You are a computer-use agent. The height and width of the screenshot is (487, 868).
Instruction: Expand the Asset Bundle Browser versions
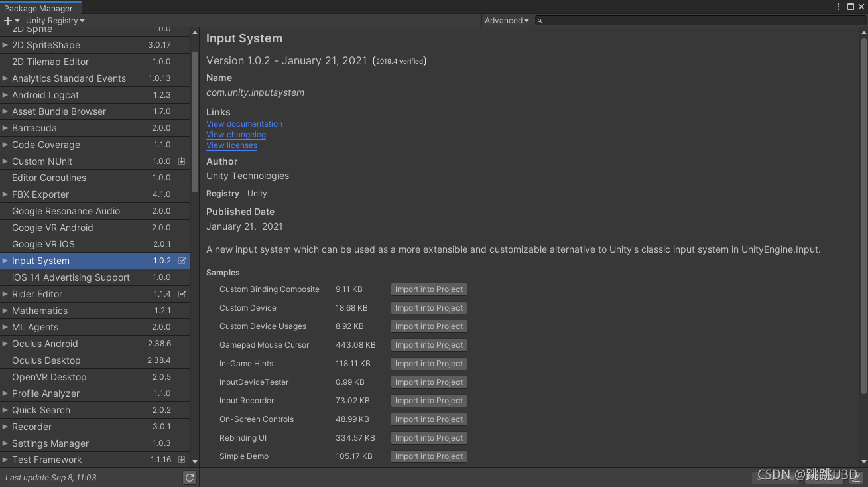(x=5, y=111)
